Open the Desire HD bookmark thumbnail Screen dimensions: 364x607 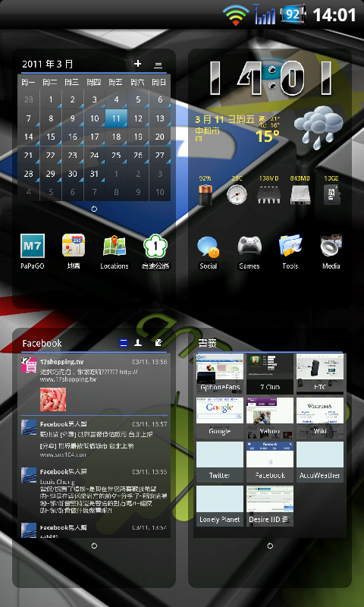tap(270, 505)
